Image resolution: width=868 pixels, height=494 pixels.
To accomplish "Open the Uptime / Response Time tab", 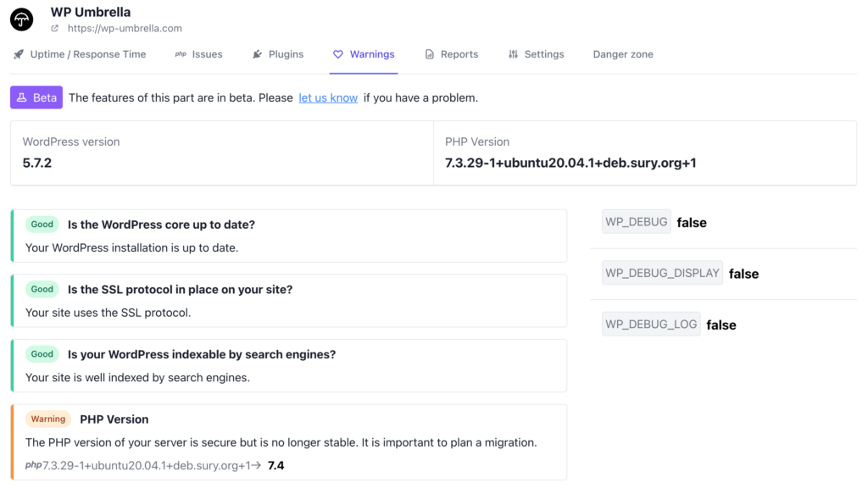I will [x=80, y=54].
